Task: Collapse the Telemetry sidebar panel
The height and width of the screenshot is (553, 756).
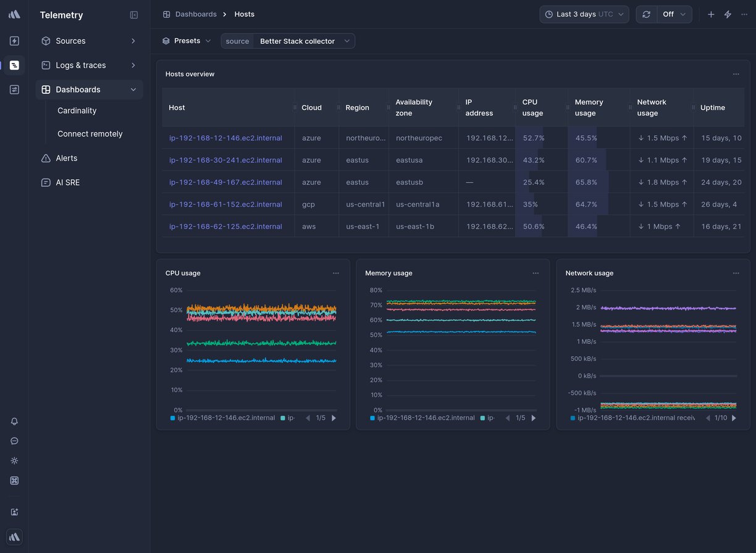Action: click(x=134, y=15)
